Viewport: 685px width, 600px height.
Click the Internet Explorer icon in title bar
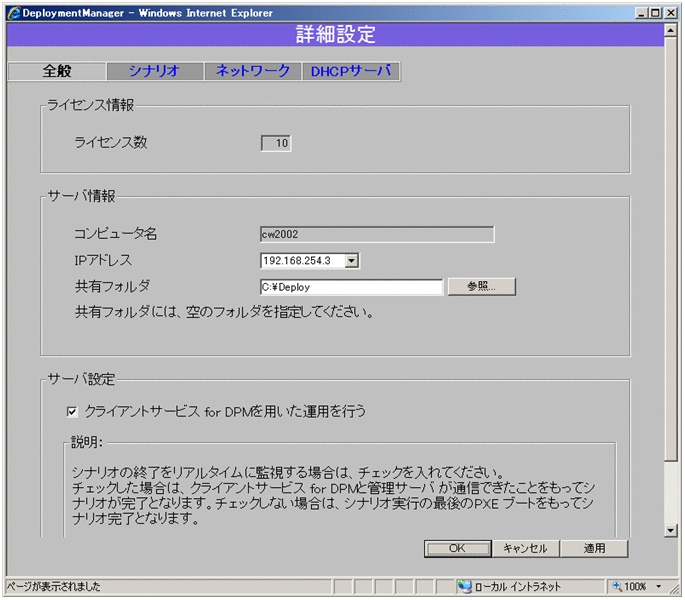pos(13,13)
